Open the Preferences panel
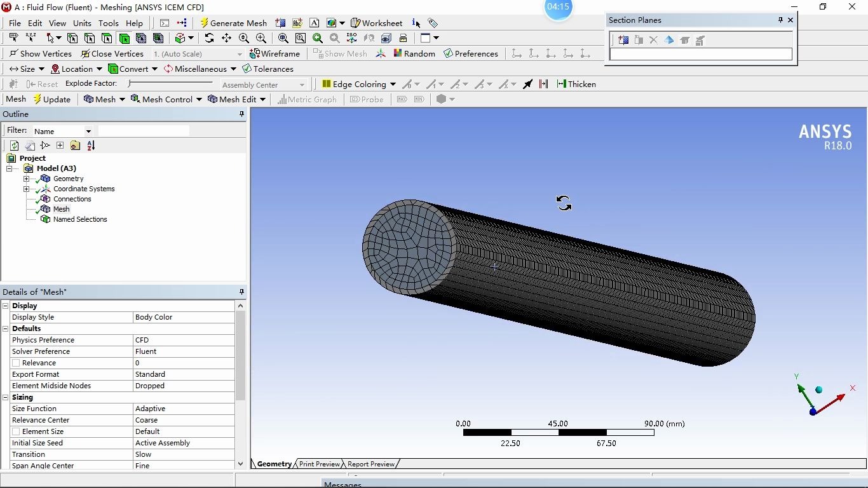 tap(471, 53)
